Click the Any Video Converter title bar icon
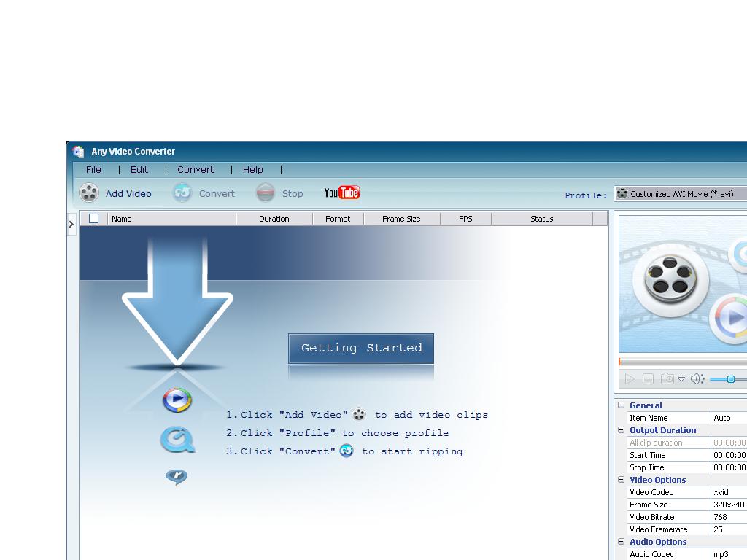The width and height of the screenshot is (747, 560). pyautogui.click(x=78, y=152)
